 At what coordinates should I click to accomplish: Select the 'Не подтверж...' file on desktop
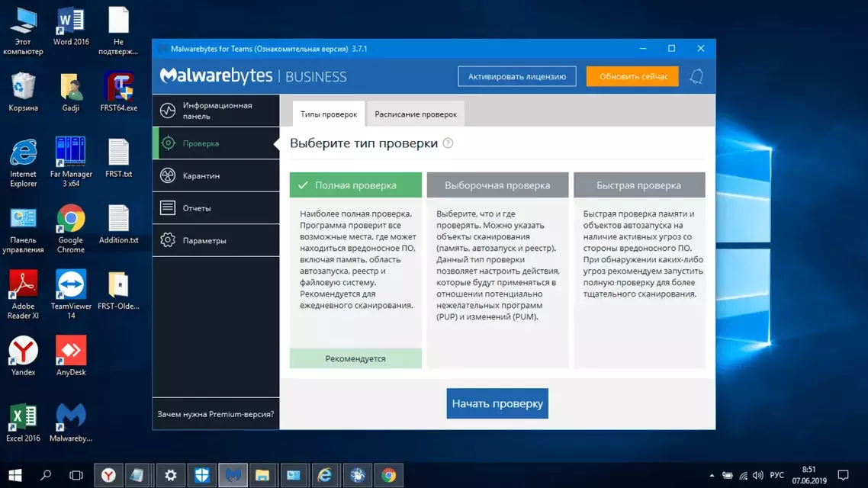click(118, 31)
